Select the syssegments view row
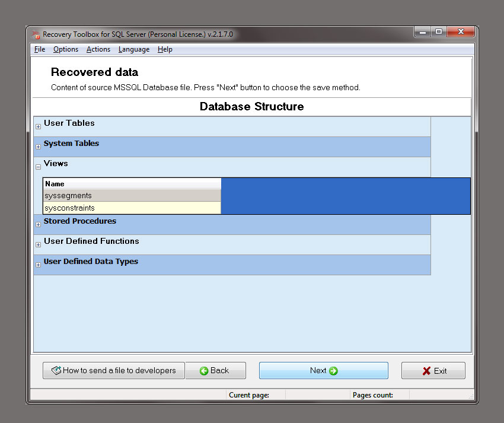This screenshot has height=423, width=504. (x=132, y=195)
